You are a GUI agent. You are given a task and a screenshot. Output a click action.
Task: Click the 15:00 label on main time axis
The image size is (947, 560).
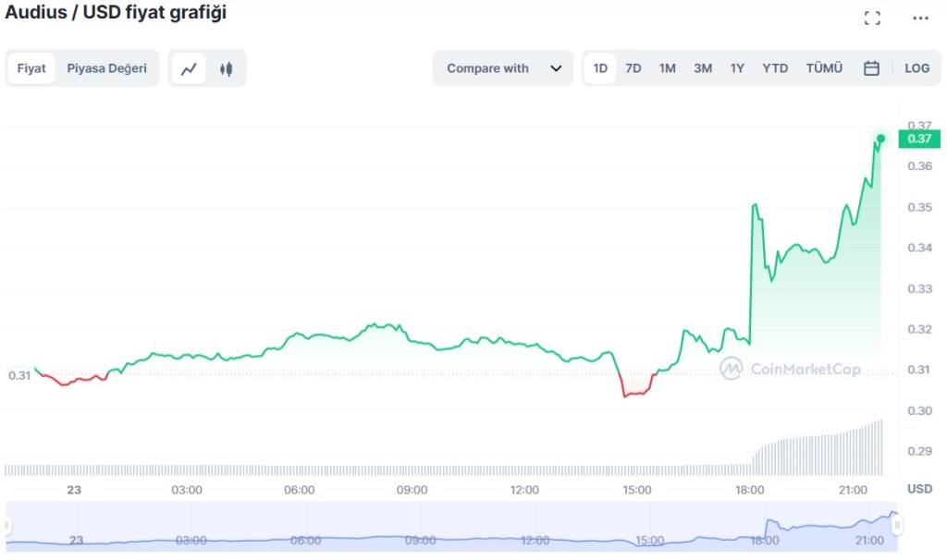(637, 490)
